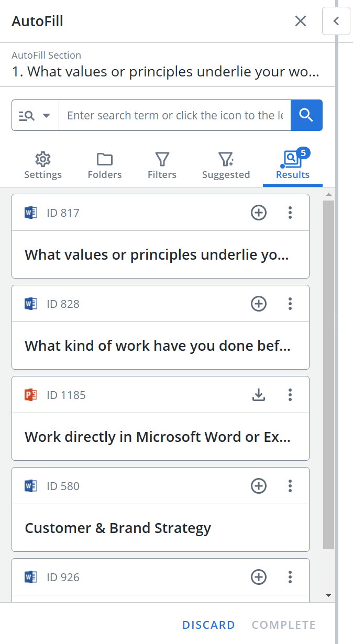Viewport: 353px width, 644px height.
Task: Click the DISCARD button
Action: [x=208, y=625]
